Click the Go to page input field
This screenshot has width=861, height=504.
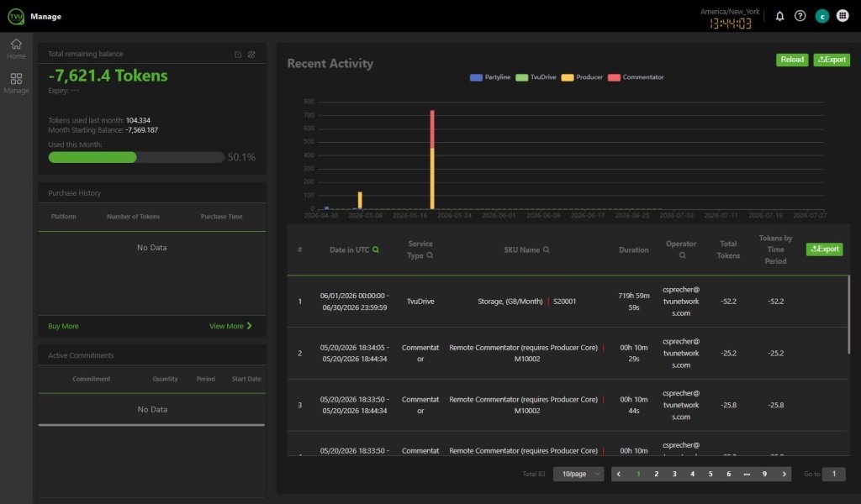(x=833, y=474)
